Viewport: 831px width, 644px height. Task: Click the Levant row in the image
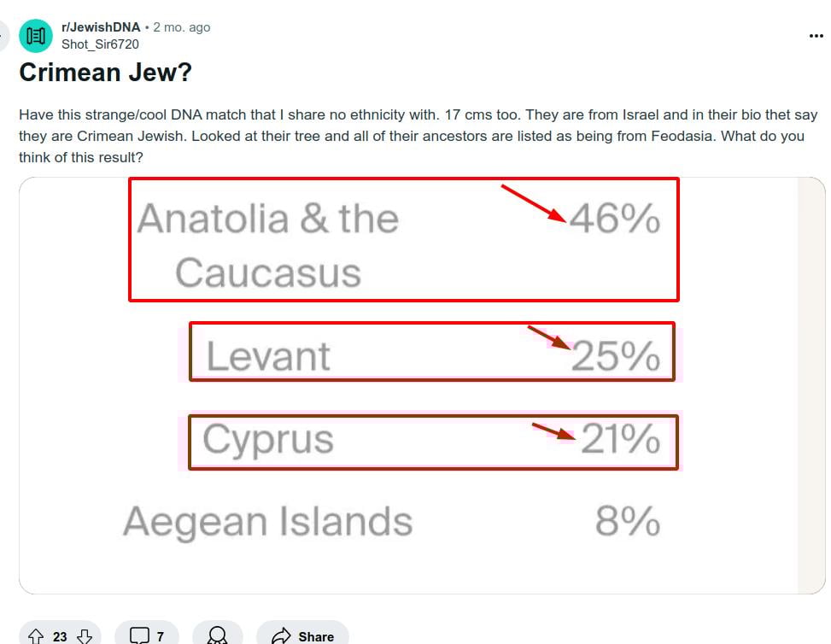[432, 351]
